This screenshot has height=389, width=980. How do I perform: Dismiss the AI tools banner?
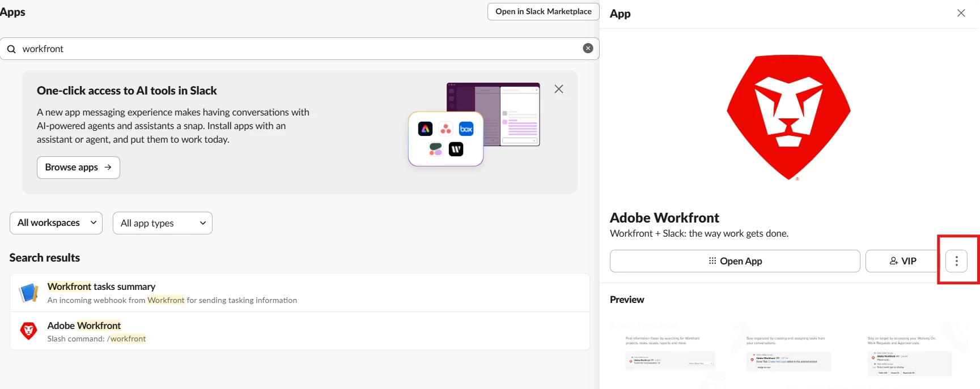pos(559,89)
